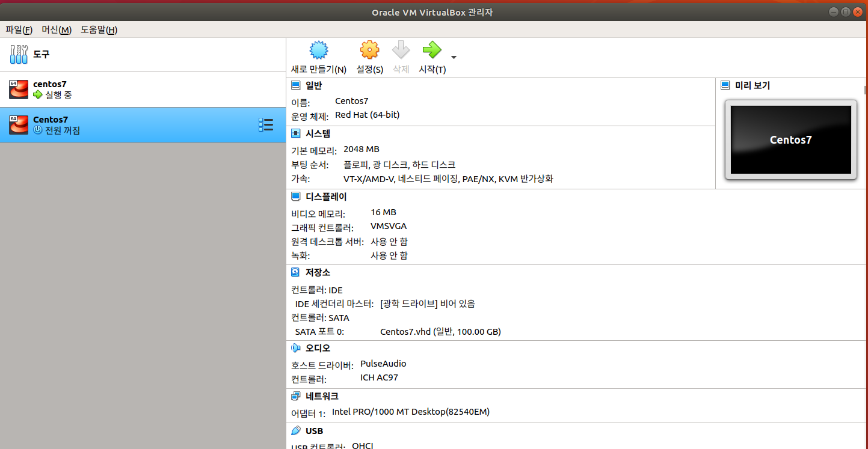The image size is (868, 449).
Task: Click Intel PRO/1000 MT Desktop adapter text
Action: (x=411, y=412)
